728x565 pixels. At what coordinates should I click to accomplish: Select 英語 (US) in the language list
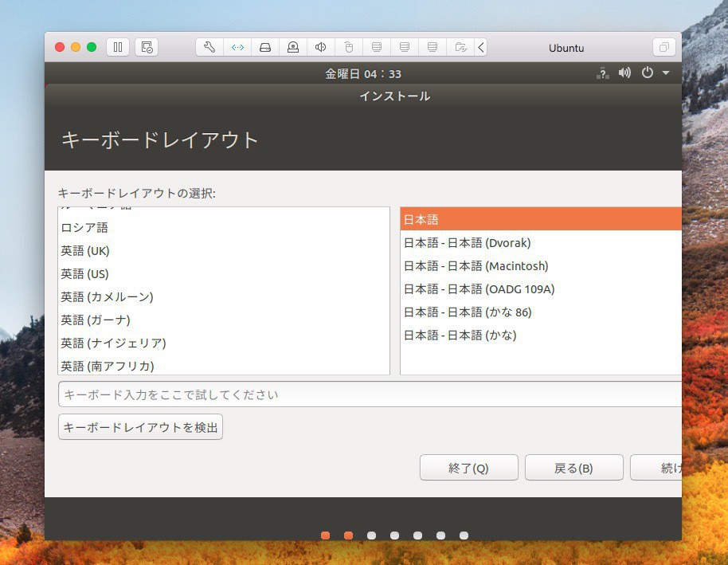pyautogui.click(x=85, y=273)
